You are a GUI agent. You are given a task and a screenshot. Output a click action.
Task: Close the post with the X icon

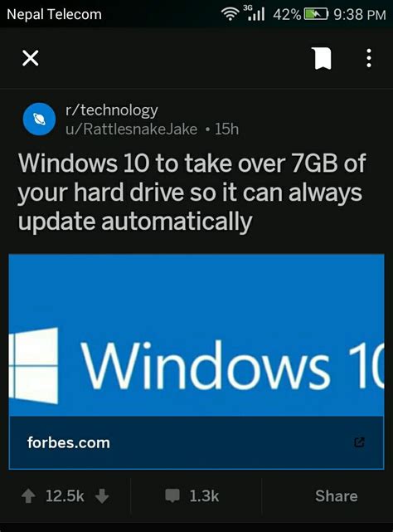30,58
